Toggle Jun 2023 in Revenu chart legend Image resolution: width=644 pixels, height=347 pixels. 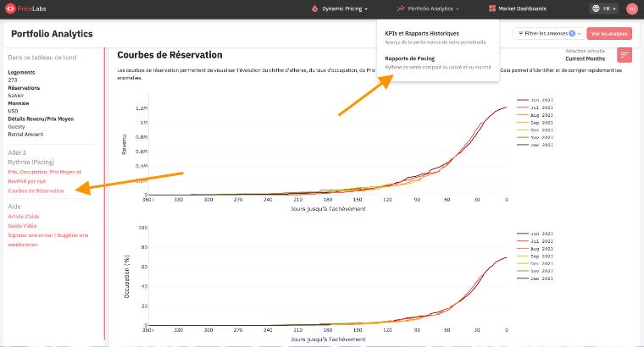[x=536, y=100]
